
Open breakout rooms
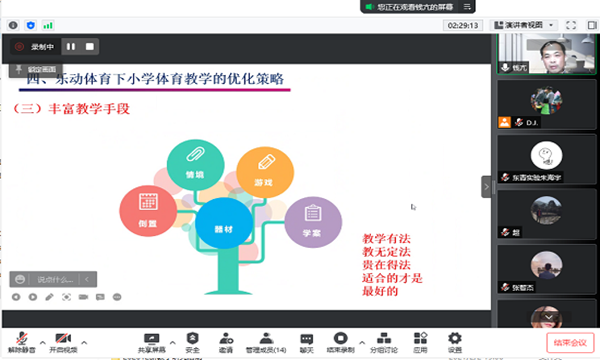click(384, 343)
